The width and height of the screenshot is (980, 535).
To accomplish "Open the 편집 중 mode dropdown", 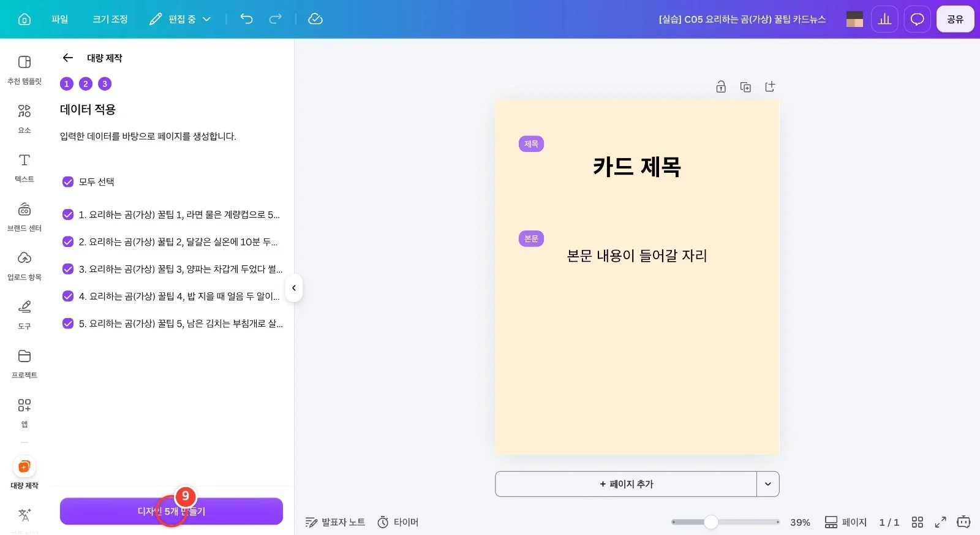I will 181,19.
